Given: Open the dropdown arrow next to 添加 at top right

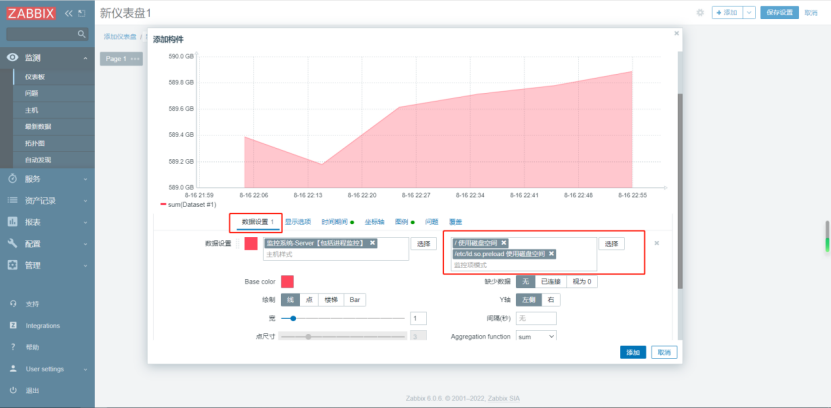Looking at the screenshot, I should [x=749, y=13].
